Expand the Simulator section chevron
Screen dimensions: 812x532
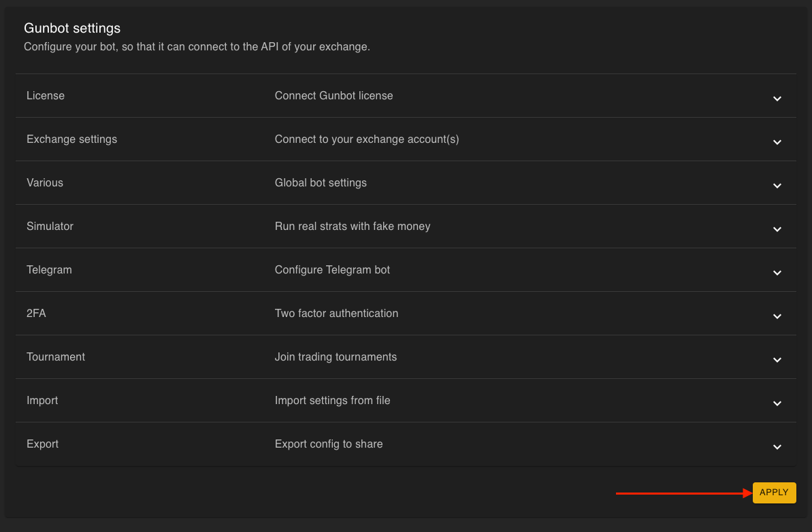click(777, 229)
